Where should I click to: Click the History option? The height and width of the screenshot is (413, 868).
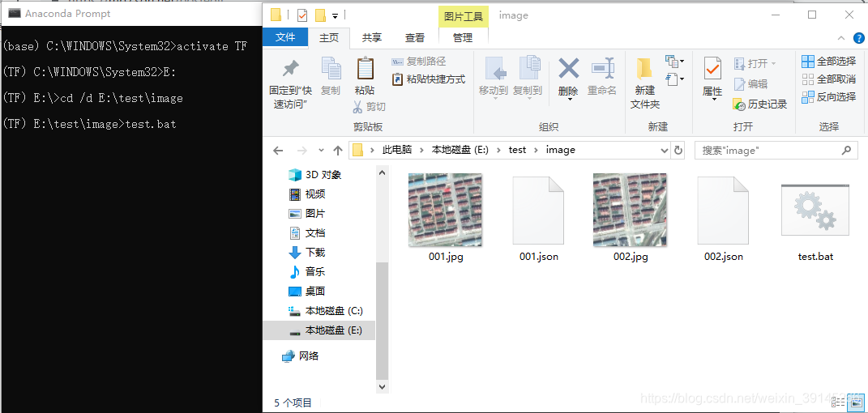tap(759, 104)
